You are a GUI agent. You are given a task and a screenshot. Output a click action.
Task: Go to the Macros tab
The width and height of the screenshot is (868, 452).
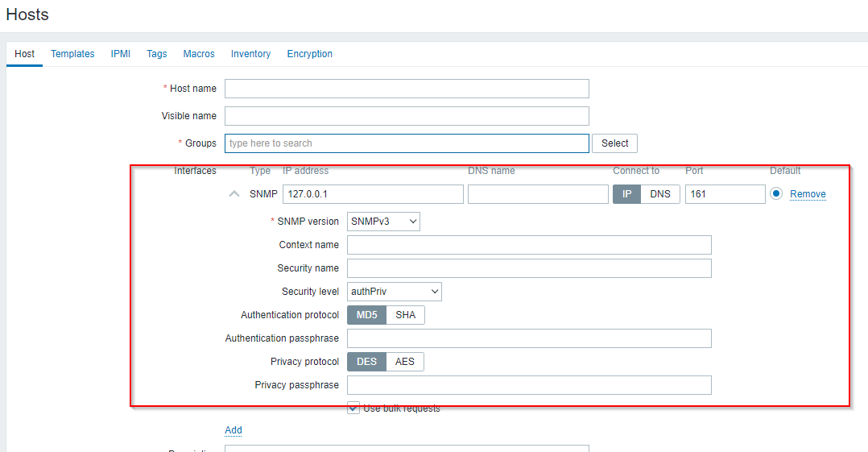199,54
